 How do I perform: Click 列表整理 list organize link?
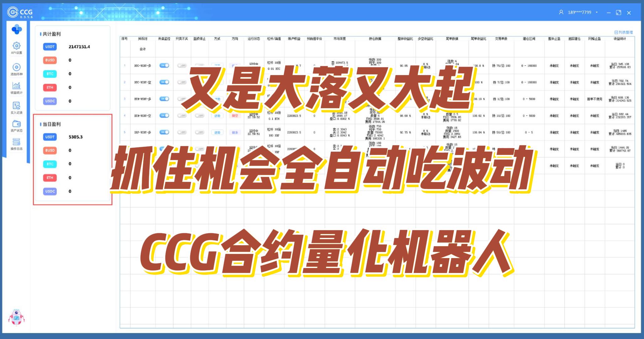pos(624,32)
